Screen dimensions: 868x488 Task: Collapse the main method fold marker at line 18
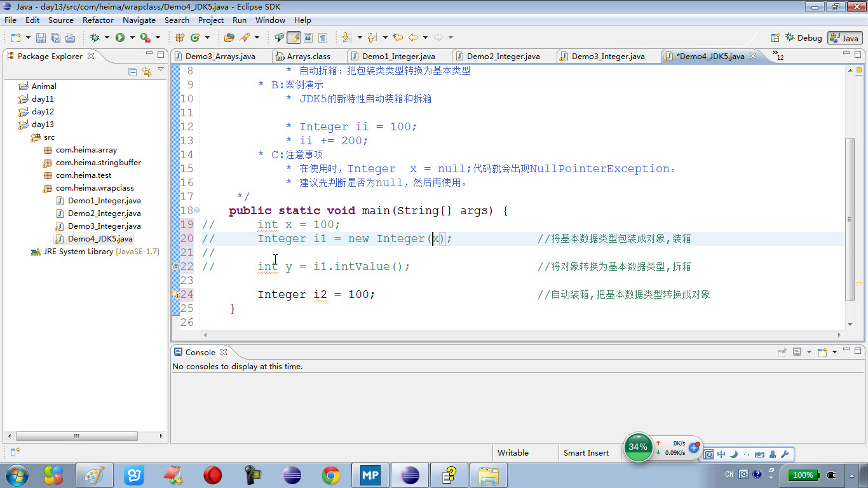(196, 210)
